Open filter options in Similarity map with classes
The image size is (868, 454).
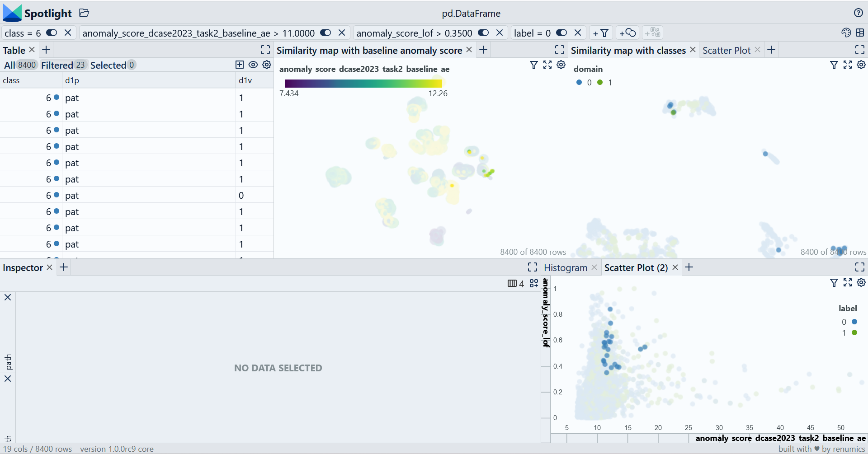tap(834, 65)
